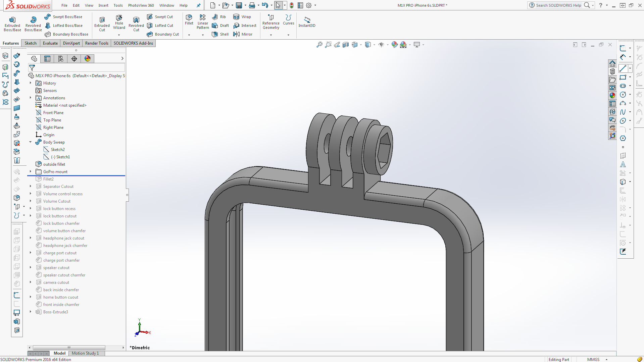This screenshot has height=362, width=644.
Task: Click the Save icon in title bar
Action: coord(239,5)
